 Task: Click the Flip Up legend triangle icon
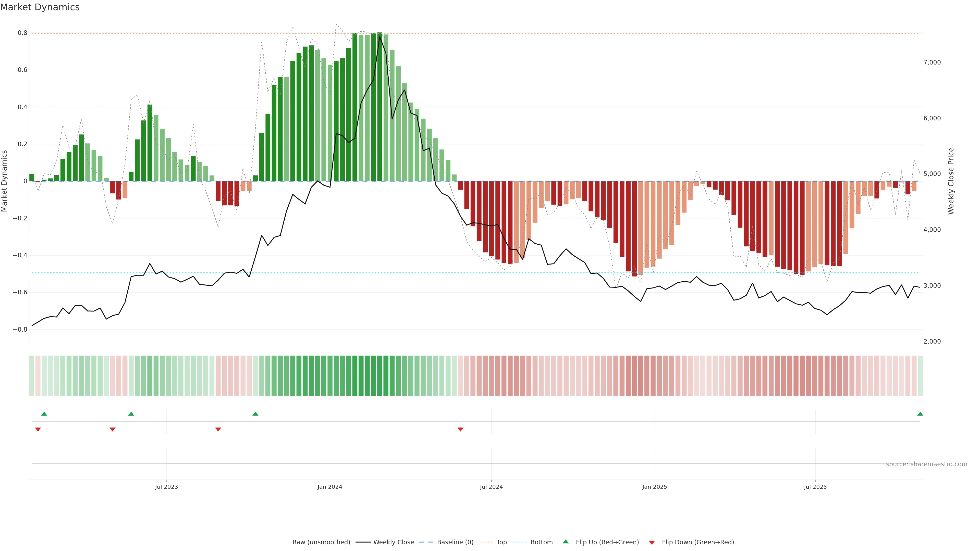pyautogui.click(x=566, y=542)
